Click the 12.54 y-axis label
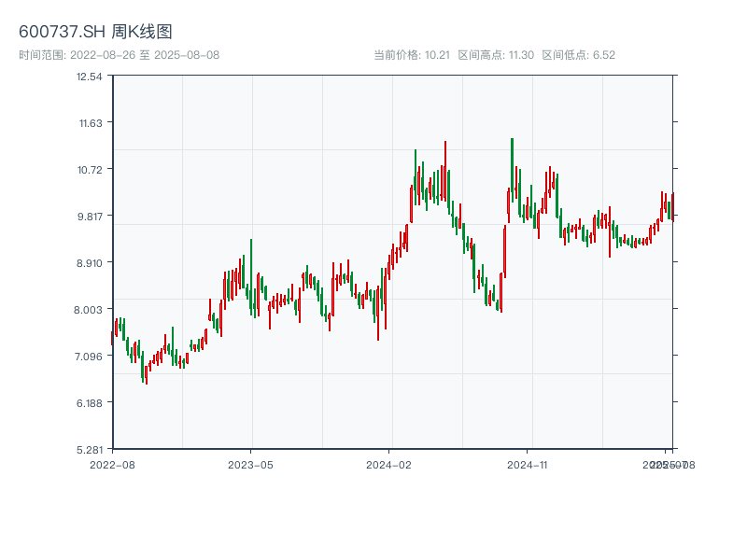 tap(90, 77)
